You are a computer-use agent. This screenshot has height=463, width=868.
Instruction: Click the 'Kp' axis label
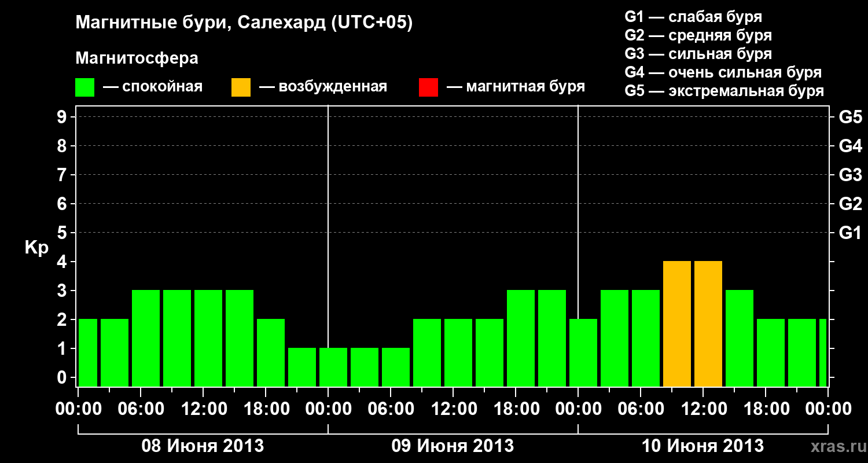(36, 248)
